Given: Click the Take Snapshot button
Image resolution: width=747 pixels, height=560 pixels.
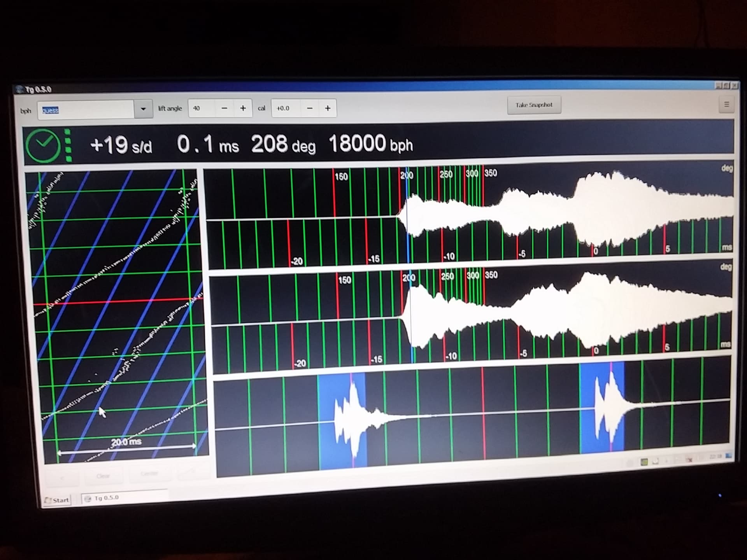Looking at the screenshot, I should (534, 105).
